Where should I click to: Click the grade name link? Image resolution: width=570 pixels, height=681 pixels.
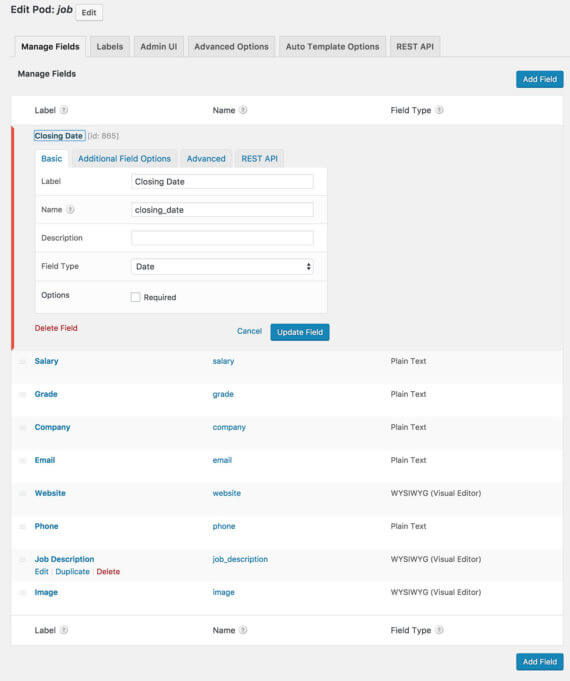[x=223, y=394]
